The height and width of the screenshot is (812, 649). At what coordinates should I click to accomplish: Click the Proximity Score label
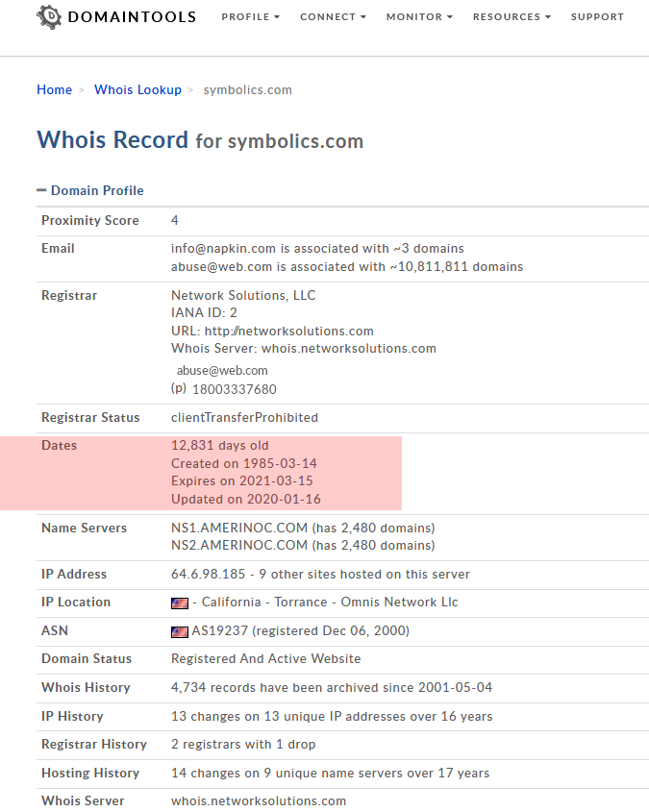click(x=90, y=221)
